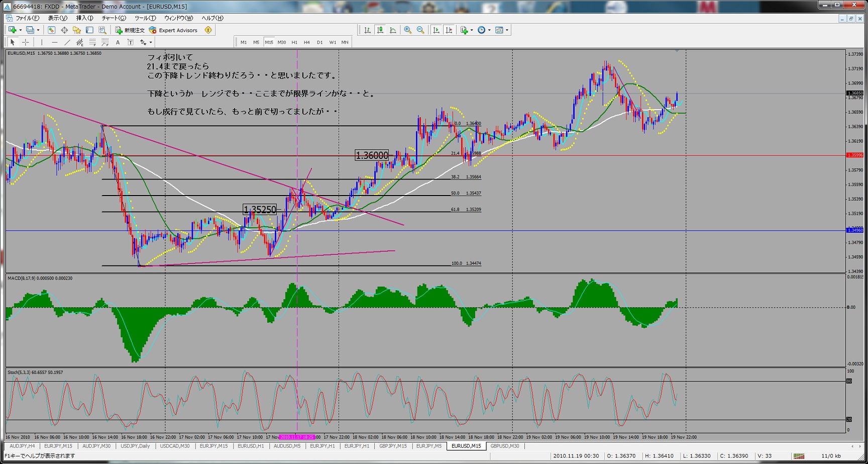Open the ファイル(F) menu

27,18
